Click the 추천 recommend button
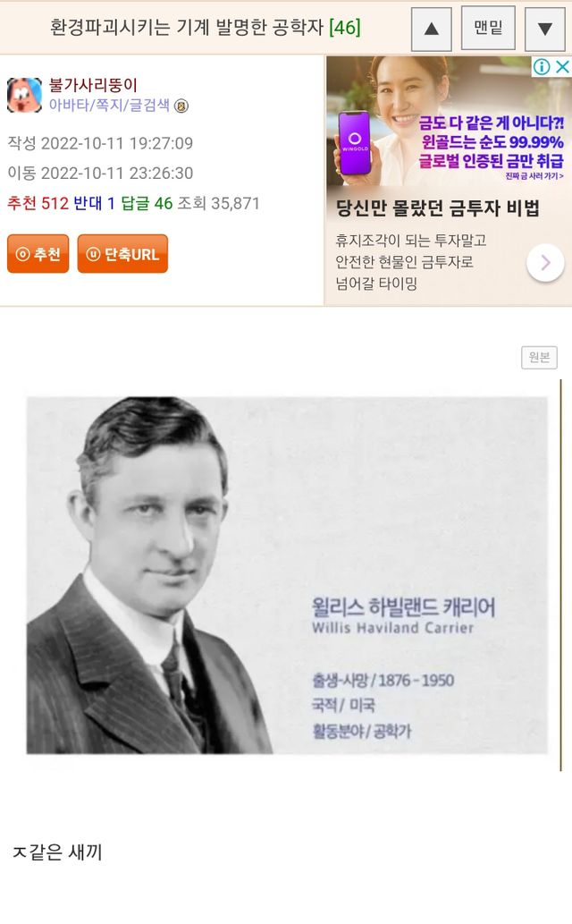The image size is (572, 924). [x=38, y=254]
